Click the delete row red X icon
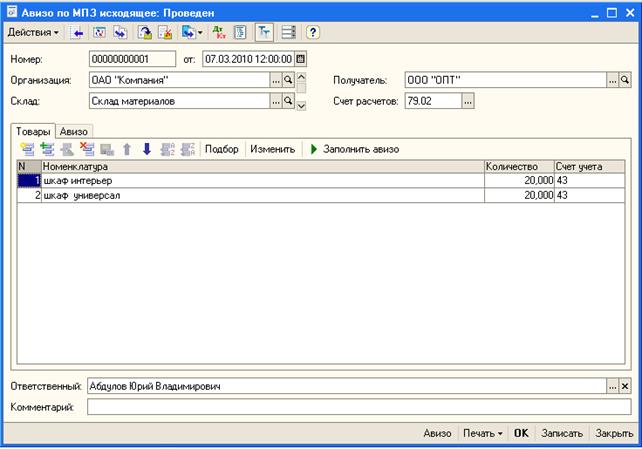Image resolution: width=642 pixels, height=449 pixels. pyautogui.click(x=87, y=149)
